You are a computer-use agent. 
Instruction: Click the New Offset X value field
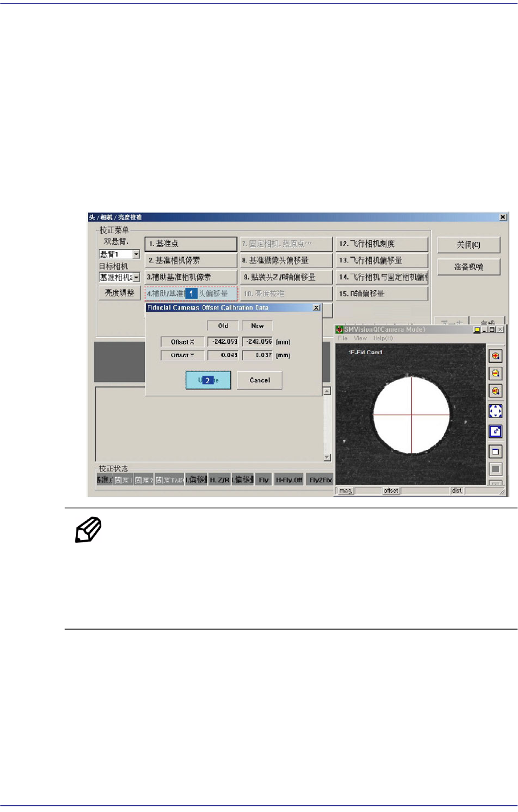(x=257, y=342)
